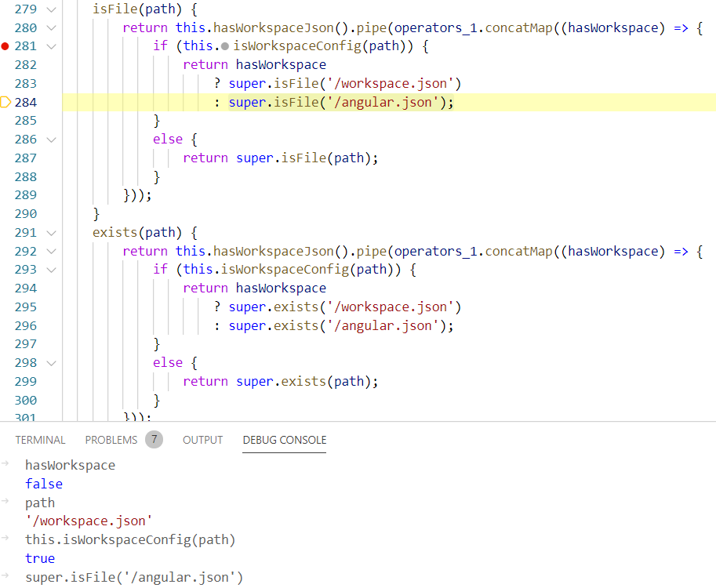Switch to the TERMINAL tab
This screenshot has width=716, height=588.
40,440
